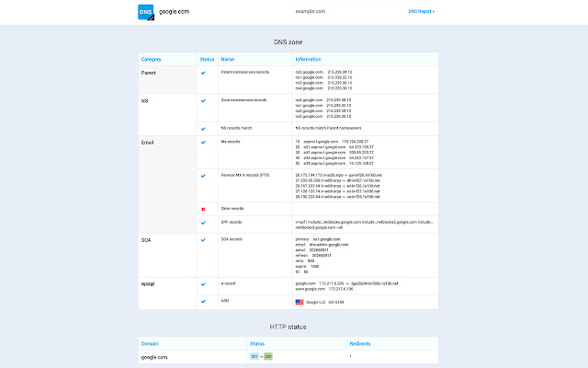
Task: Click check icon for NS records match
Action: point(203,129)
